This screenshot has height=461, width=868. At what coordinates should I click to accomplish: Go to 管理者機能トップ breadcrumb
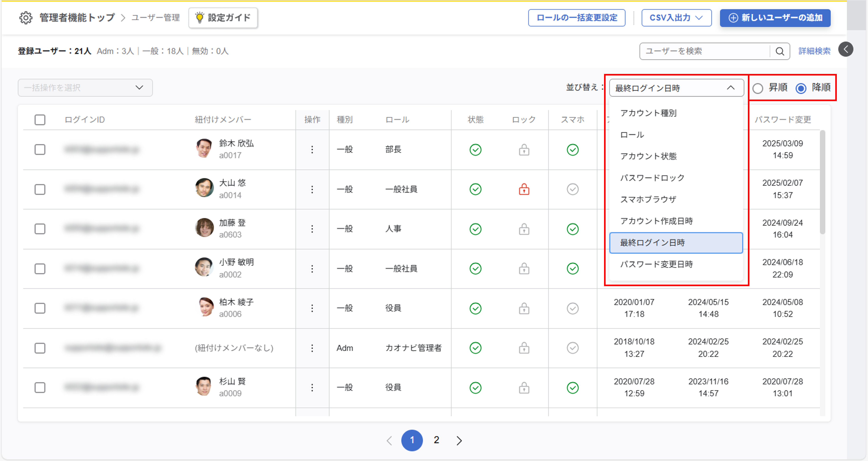coord(77,18)
